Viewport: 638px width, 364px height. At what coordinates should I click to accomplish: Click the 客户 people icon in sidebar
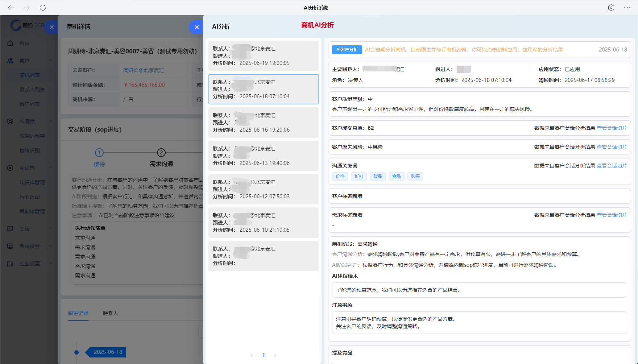click(10, 61)
